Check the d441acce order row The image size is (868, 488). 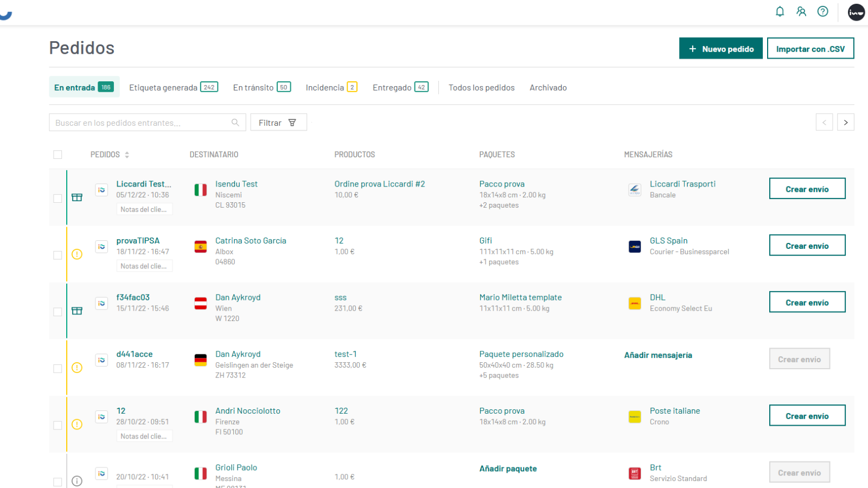58,369
